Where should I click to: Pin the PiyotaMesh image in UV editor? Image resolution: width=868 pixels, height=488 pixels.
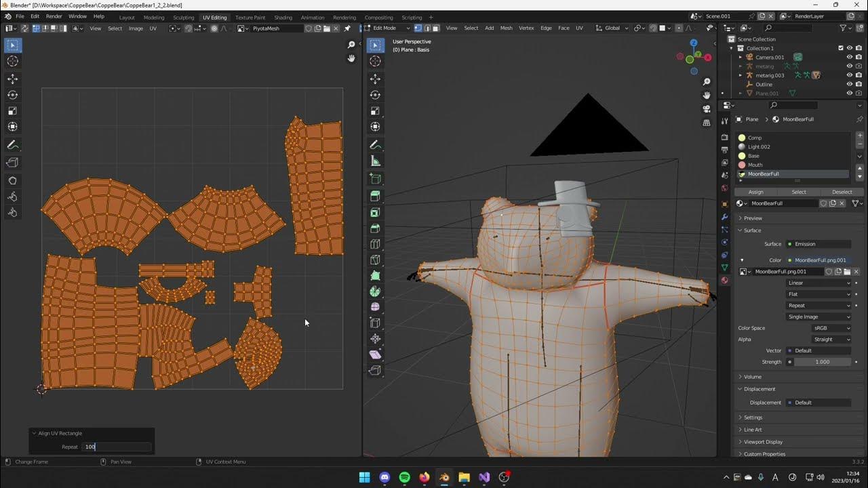pyautogui.click(x=347, y=28)
